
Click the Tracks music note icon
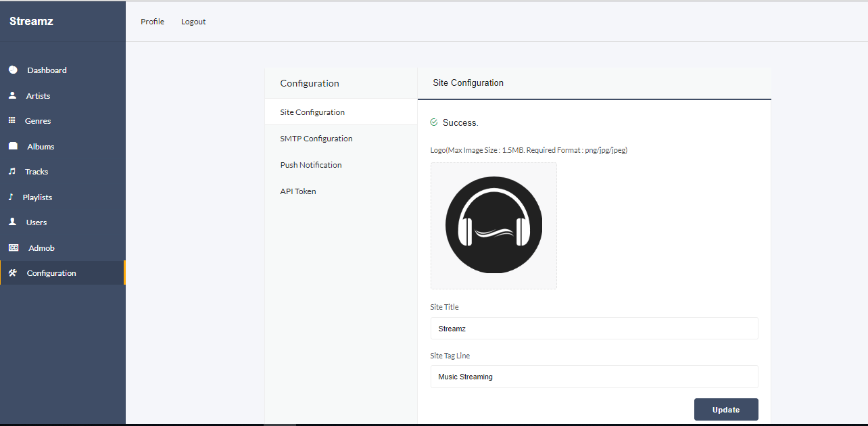click(12, 172)
